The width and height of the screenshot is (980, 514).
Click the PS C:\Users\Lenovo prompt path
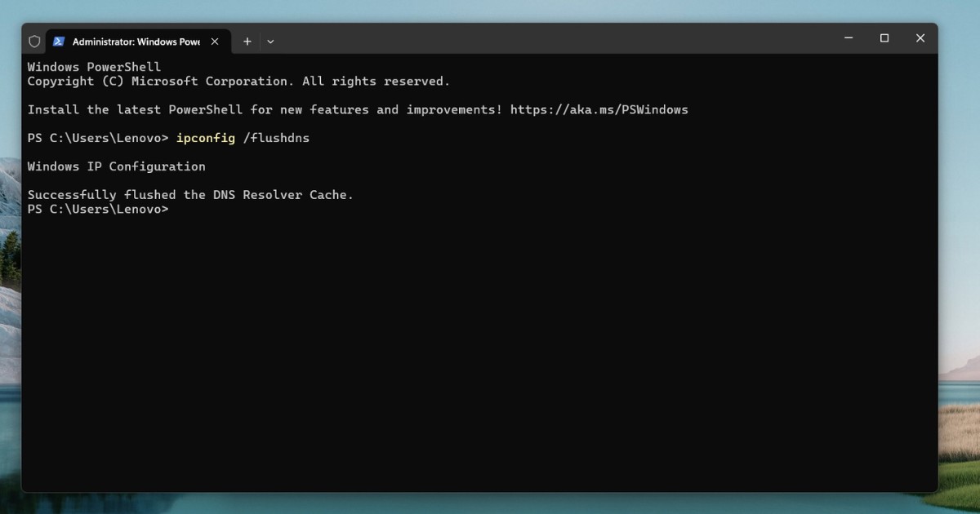[x=94, y=138]
